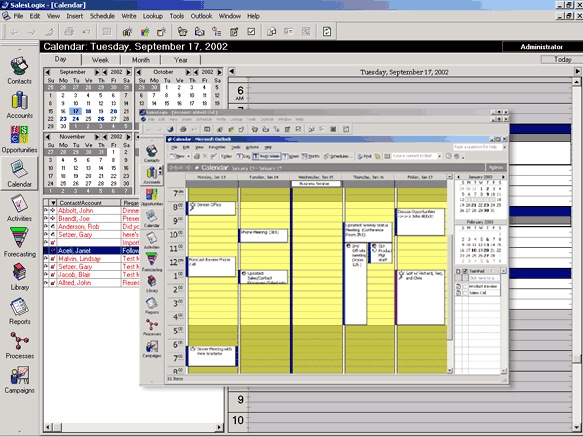This screenshot has height=437, width=583.
Task: Open Opportunities in the SalesLogix sidebar
Action: tap(19, 139)
